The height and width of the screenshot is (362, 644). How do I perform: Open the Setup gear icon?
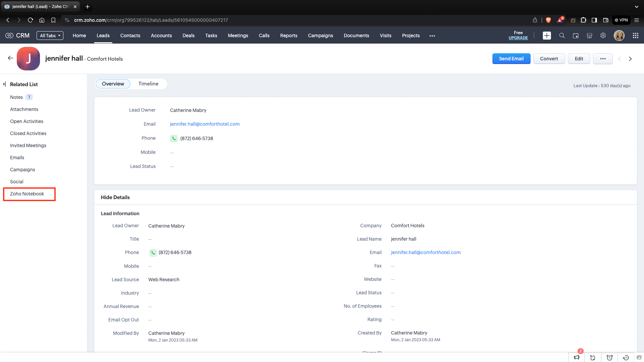603,36
